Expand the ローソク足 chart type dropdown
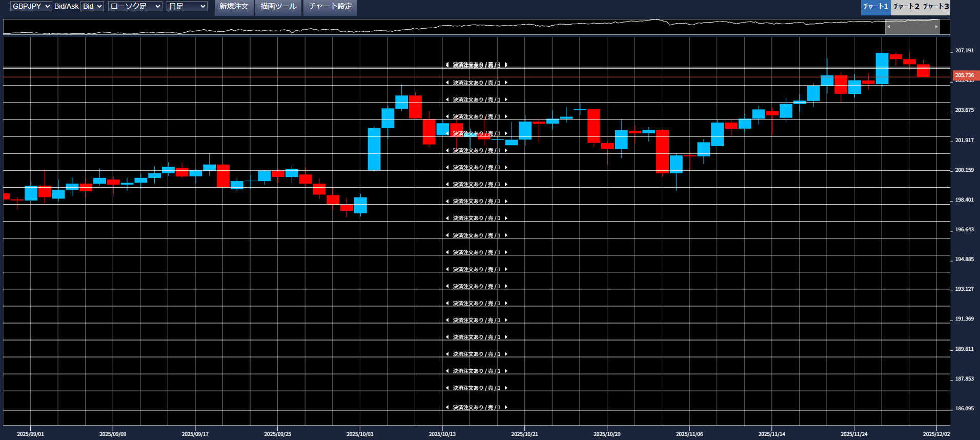This screenshot has height=440, width=980. pyautogui.click(x=135, y=6)
